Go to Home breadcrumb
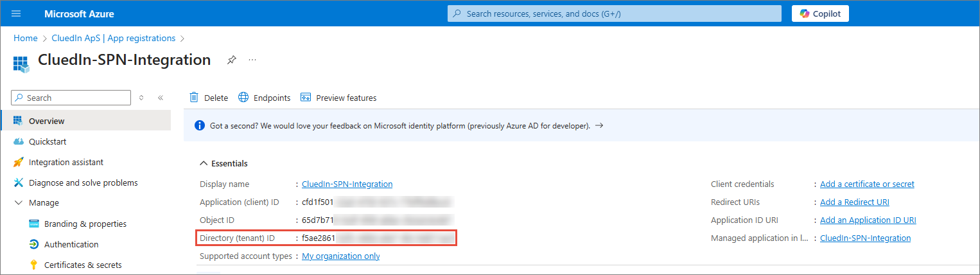Screen dimensions: 980x275 pyautogui.click(x=26, y=38)
